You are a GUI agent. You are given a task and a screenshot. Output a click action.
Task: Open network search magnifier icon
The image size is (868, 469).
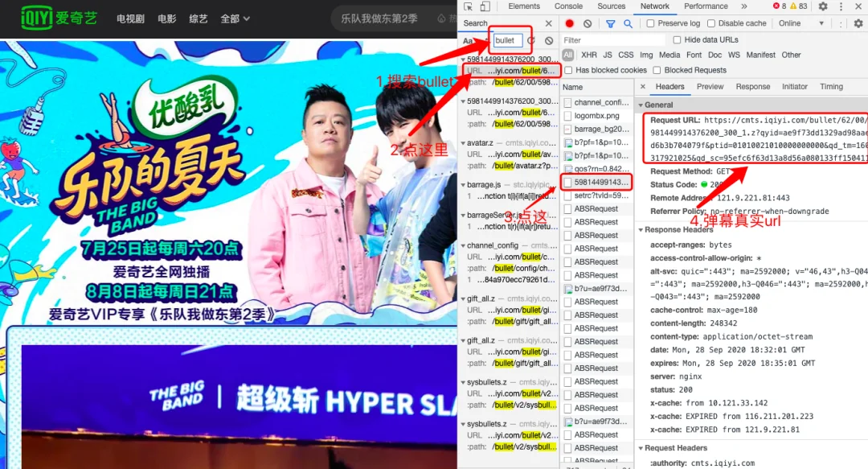[628, 24]
